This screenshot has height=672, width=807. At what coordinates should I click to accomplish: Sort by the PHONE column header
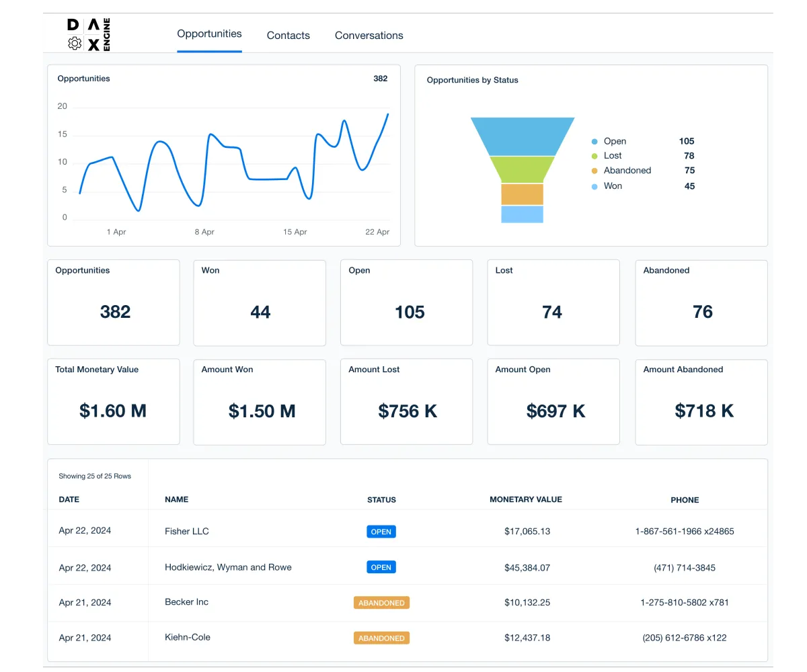685,500
